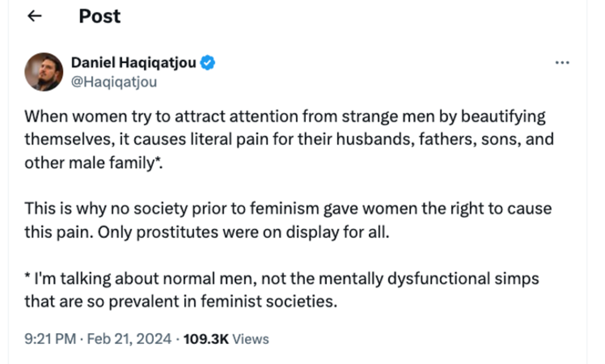605x364 pixels.
Task: Click the back arrow icon
Action: tap(35, 17)
